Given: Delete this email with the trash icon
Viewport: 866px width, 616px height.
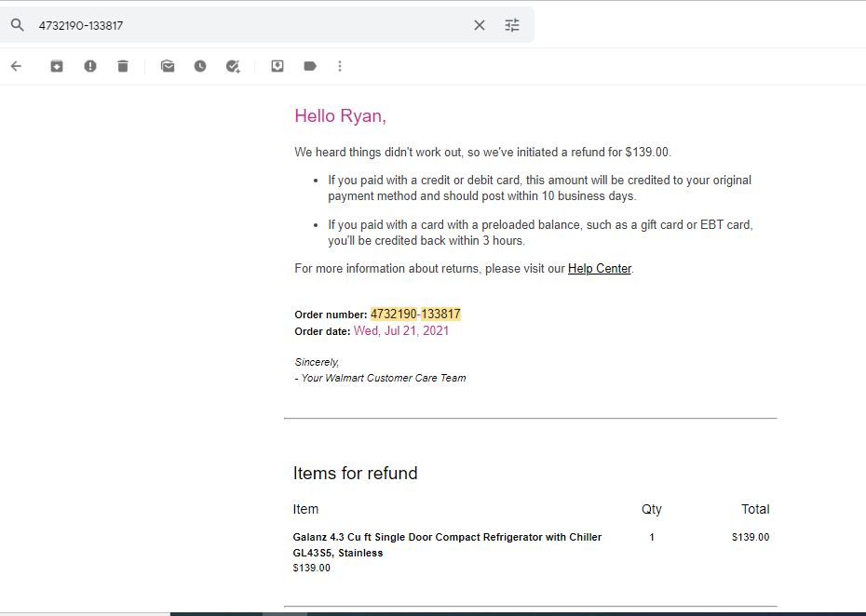Looking at the screenshot, I should coord(123,66).
